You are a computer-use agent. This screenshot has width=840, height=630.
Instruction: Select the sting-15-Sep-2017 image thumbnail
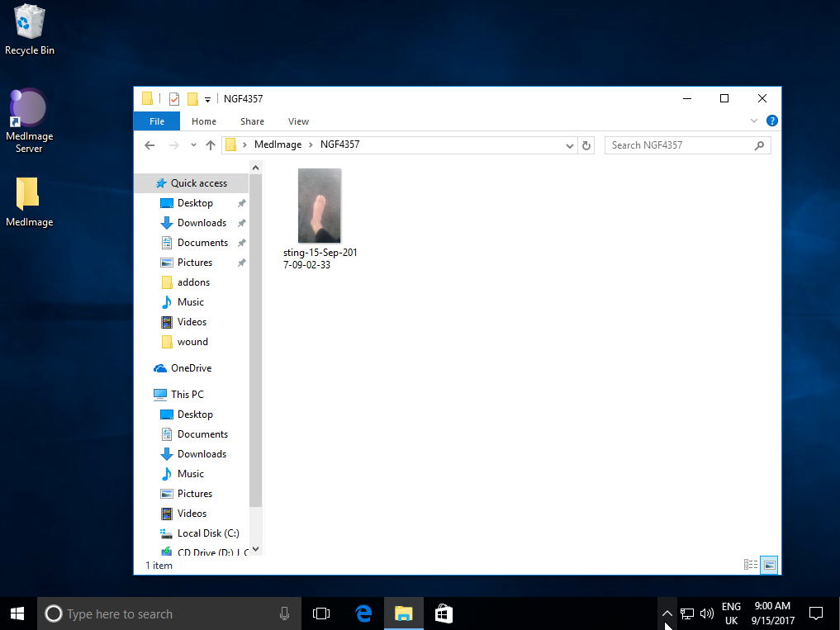pos(320,206)
